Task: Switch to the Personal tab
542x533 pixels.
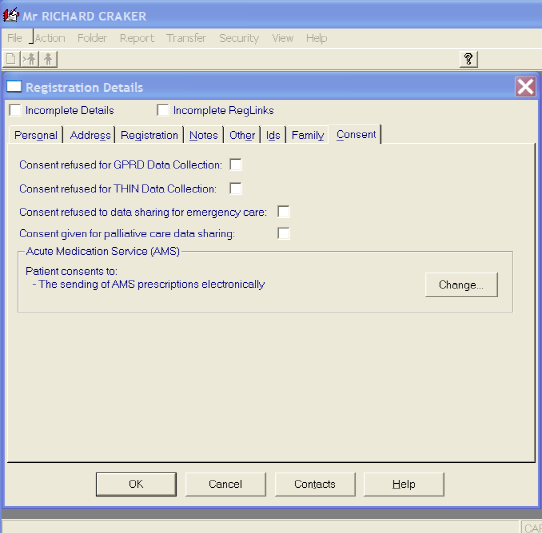Action: pyautogui.click(x=36, y=135)
